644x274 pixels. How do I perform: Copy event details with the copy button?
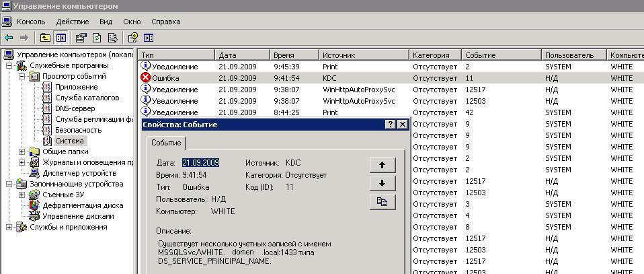(x=383, y=203)
